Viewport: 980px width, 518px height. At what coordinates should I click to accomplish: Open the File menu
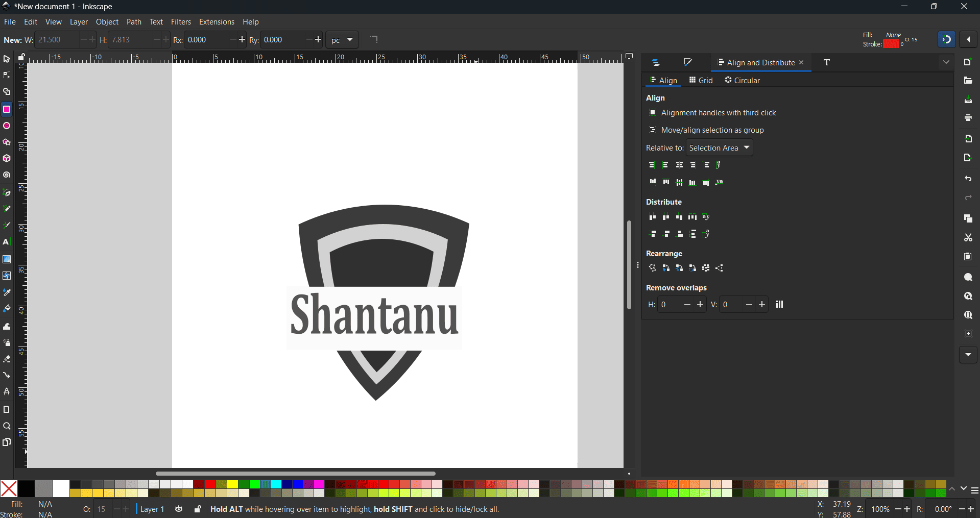tap(10, 22)
